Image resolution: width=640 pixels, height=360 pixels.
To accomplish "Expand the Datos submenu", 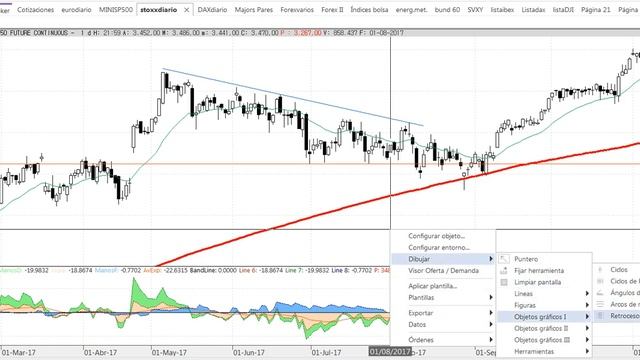I will 443,324.
